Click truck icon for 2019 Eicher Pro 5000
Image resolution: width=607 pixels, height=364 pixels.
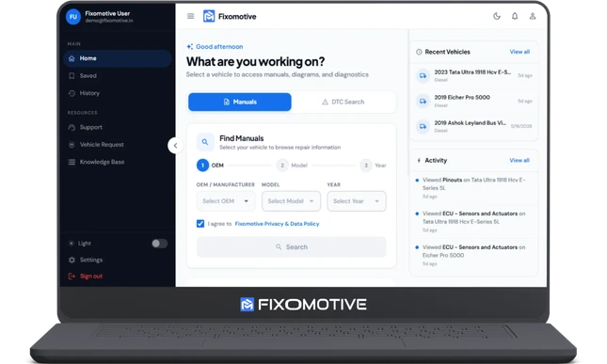point(423,102)
